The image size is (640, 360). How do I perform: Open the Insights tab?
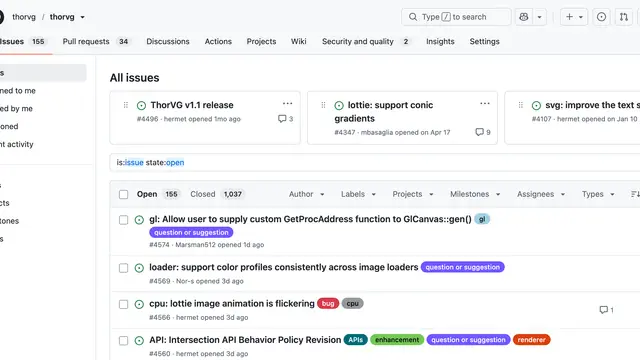pos(440,41)
